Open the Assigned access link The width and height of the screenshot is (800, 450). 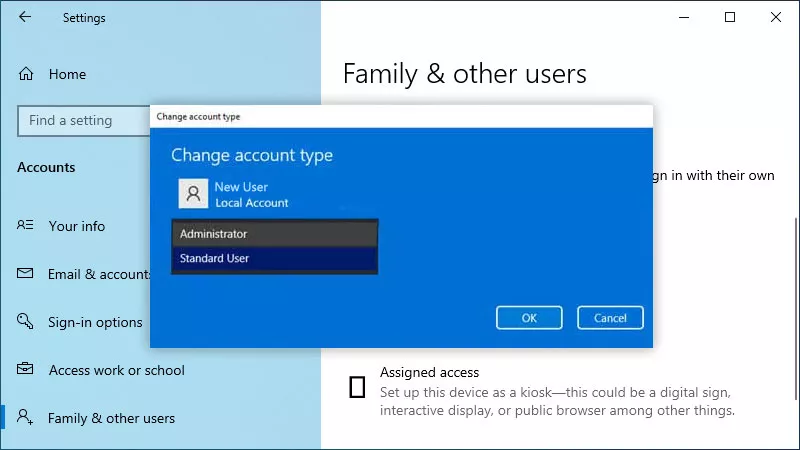pos(429,372)
